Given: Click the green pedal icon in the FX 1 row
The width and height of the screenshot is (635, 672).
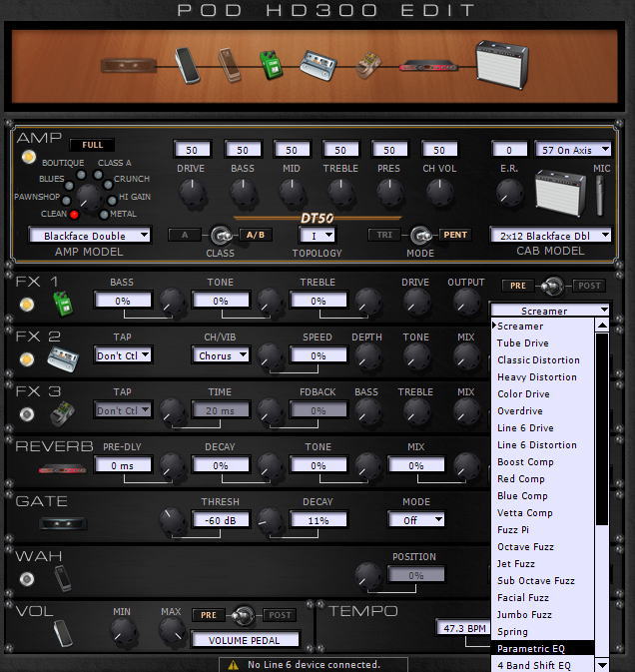Looking at the screenshot, I should click(63, 304).
